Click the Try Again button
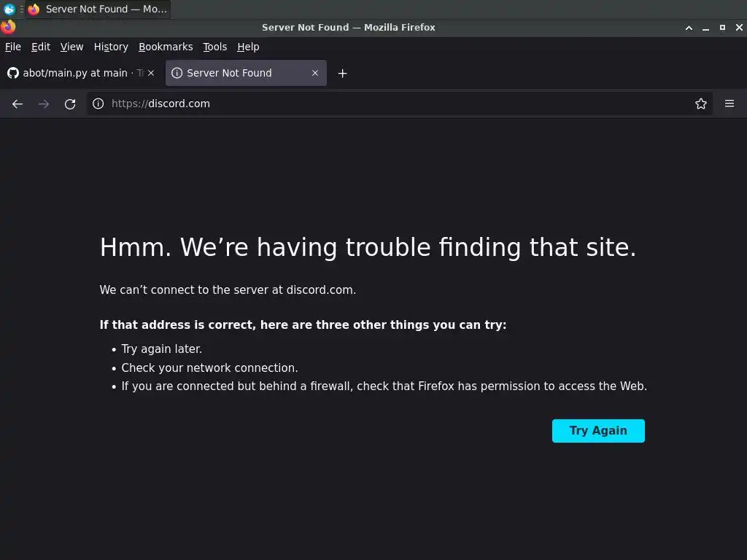 598,430
